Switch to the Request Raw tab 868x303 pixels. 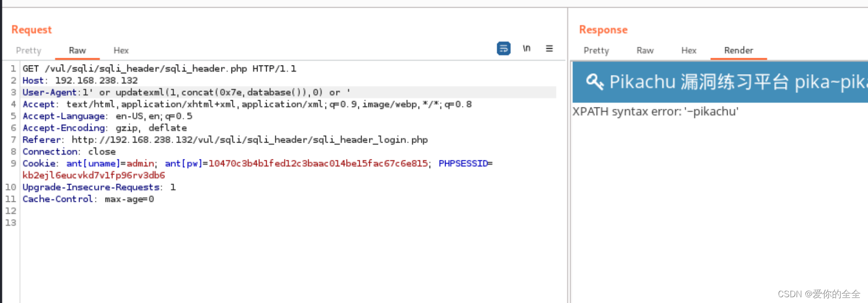click(77, 51)
